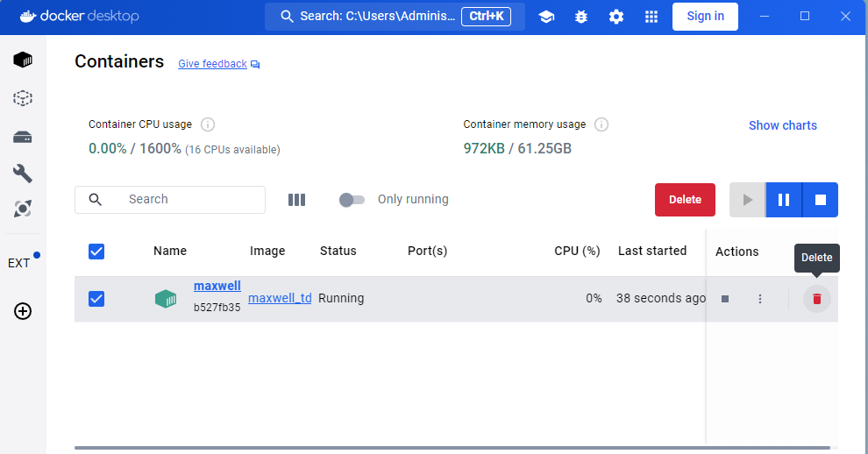This screenshot has height=454, width=868.
Task: Open the maxwell row more-actions menu
Action: point(760,299)
